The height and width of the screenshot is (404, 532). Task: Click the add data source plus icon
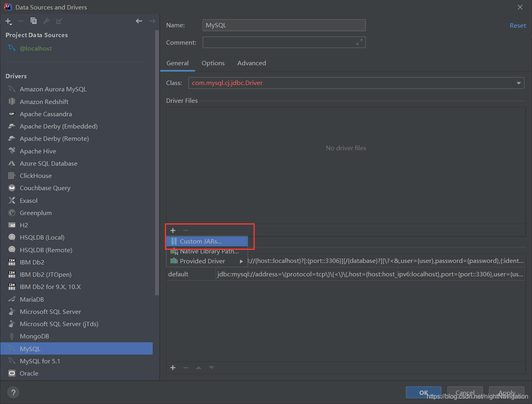click(x=8, y=21)
